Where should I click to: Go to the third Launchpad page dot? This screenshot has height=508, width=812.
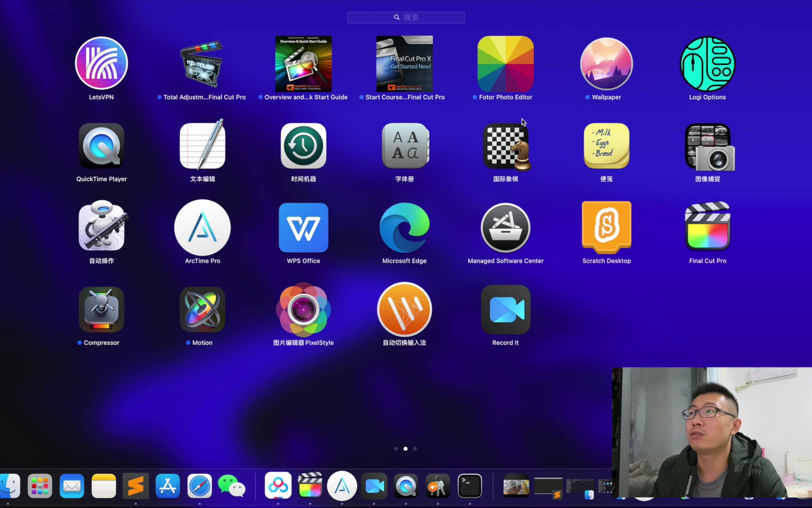415,449
